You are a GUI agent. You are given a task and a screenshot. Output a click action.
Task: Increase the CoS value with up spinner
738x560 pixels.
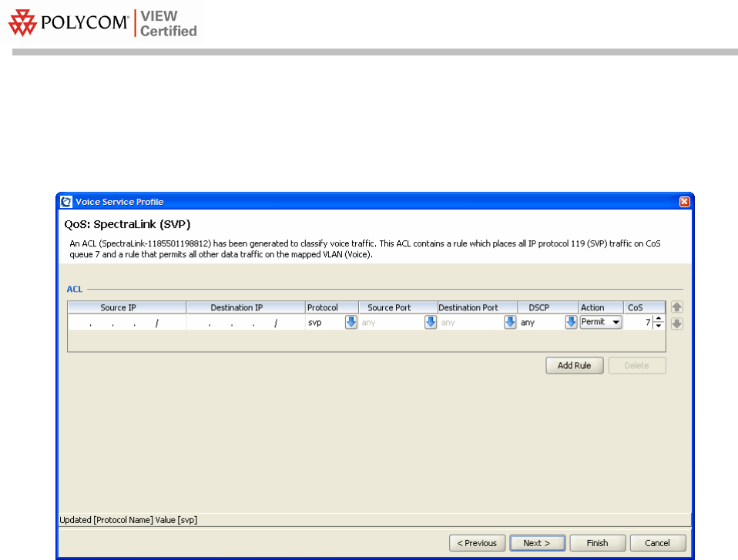point(659,319)
